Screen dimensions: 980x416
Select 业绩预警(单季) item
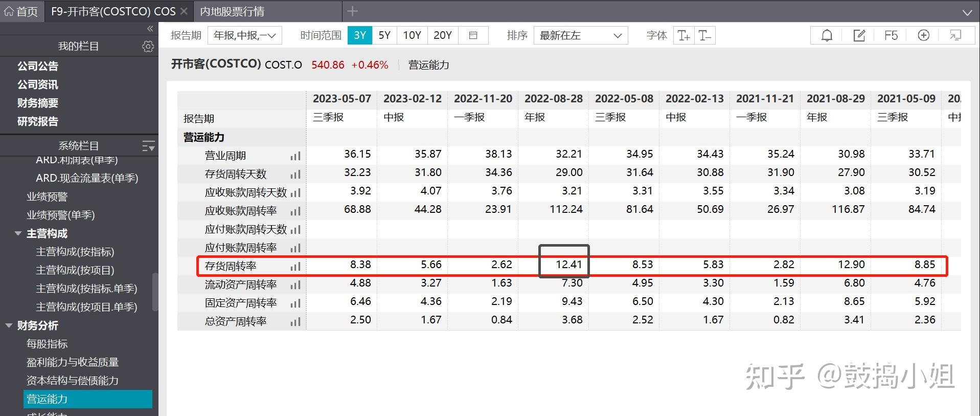[61, 215]
